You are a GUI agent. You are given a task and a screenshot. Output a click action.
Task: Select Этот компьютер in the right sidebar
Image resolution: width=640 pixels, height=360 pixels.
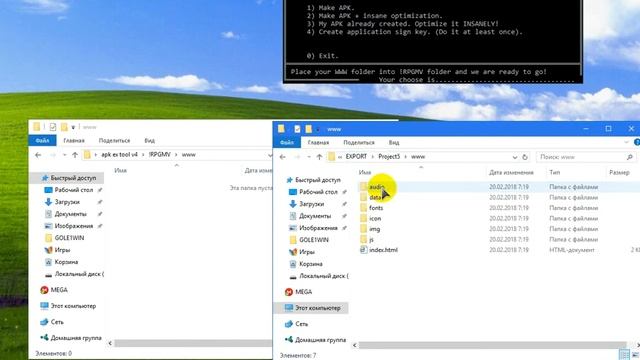pyautogui.click(x=313, y=308)
